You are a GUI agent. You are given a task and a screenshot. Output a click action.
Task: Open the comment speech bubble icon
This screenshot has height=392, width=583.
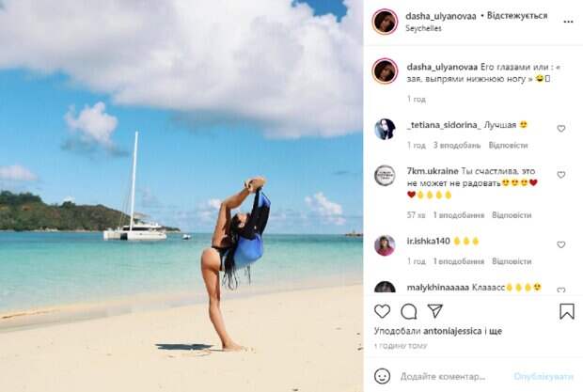coord(409,311)
